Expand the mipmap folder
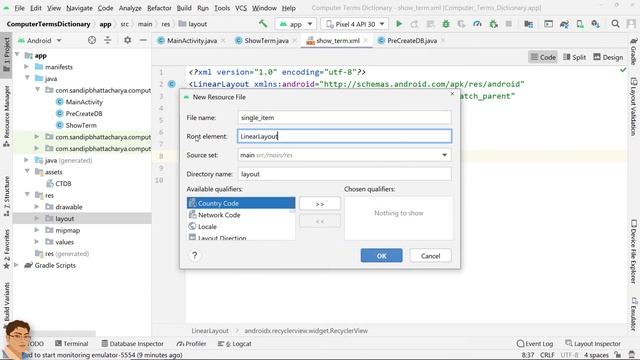The height and width of the screenshot is (360, 640). pos(37,230)
